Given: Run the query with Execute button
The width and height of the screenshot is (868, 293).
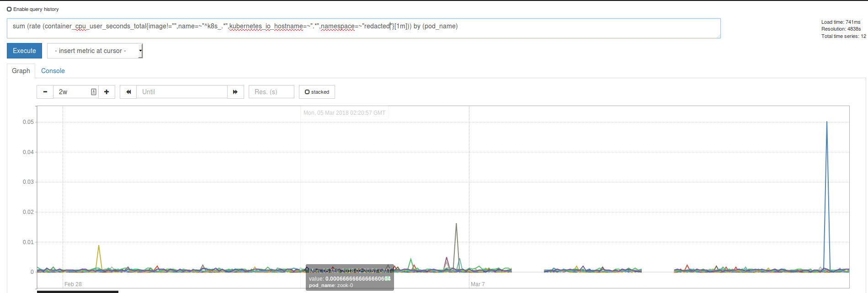Looking at the screenshot, I should (24, 51).
